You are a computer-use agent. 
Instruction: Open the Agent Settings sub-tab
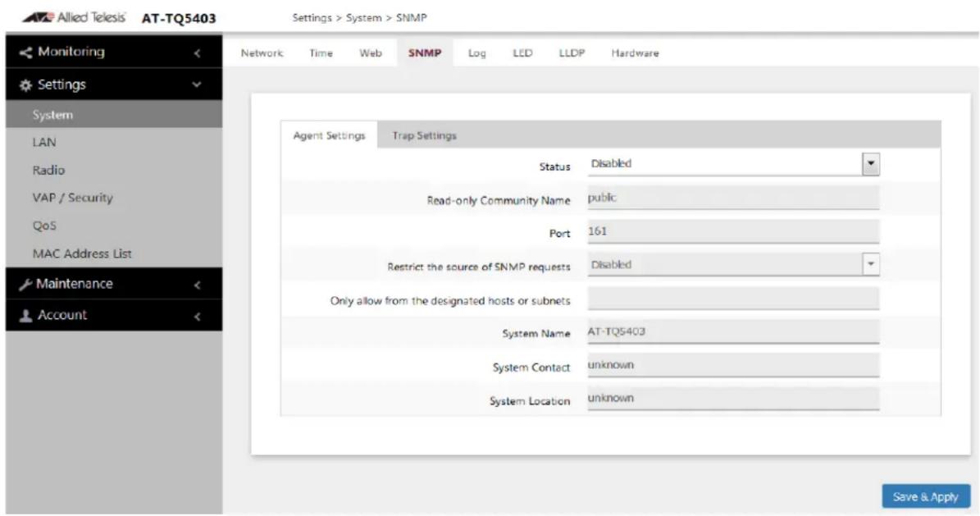click(330, 135)
